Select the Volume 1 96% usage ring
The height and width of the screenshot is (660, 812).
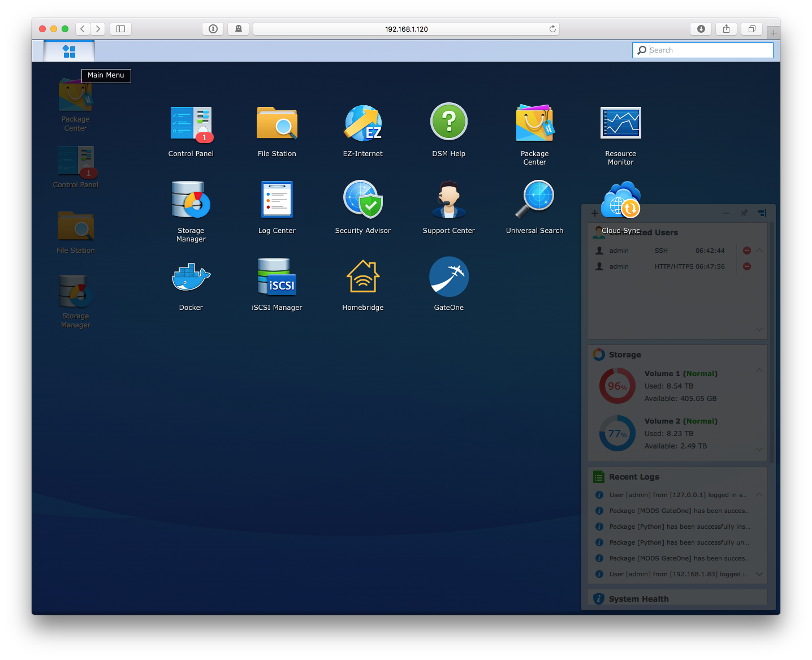click(617, 386)
